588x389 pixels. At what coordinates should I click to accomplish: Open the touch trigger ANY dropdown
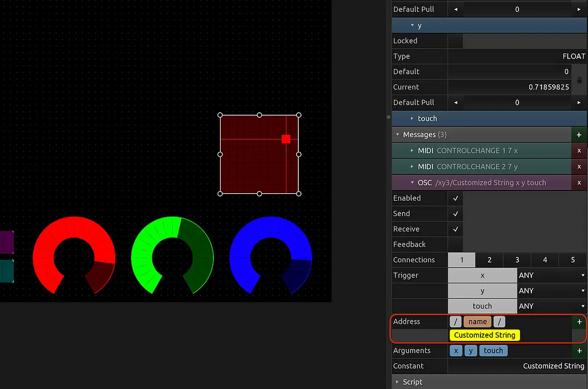[552, 306]
